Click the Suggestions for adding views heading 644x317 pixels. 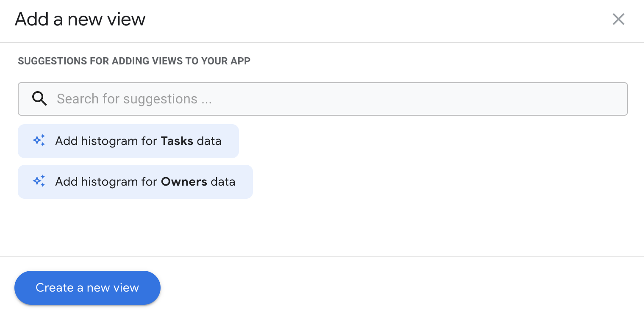(x=134, y=61)
